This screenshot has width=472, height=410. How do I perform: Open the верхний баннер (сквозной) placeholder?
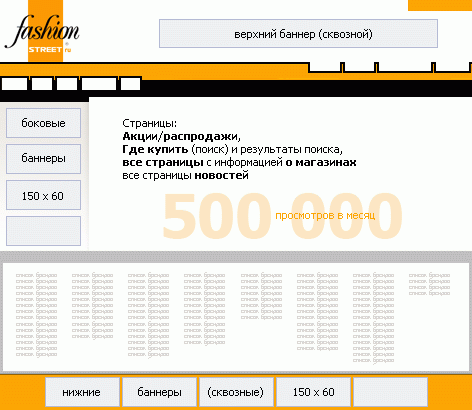298,34
